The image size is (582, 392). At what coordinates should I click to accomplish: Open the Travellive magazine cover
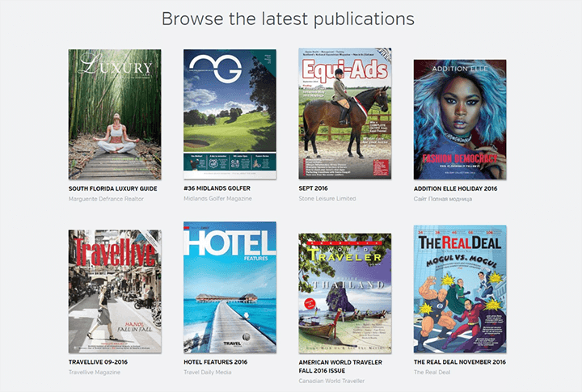(x=115, y=292)
